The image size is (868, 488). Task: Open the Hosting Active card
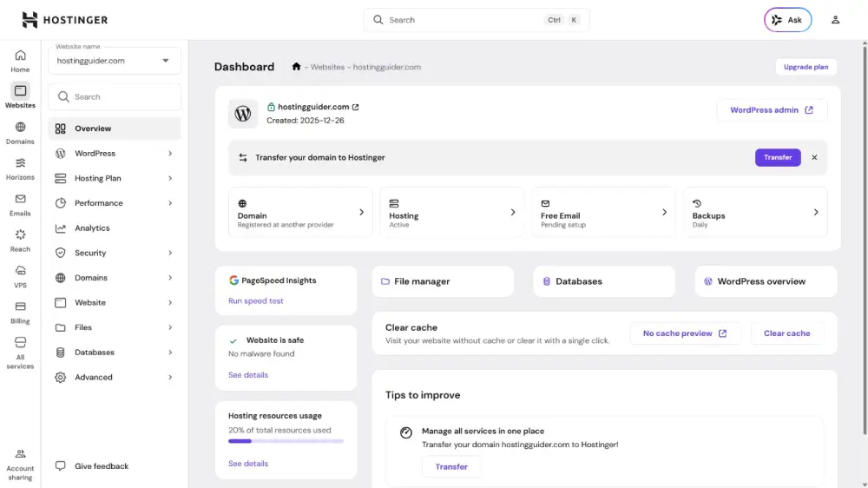point(452,212)
